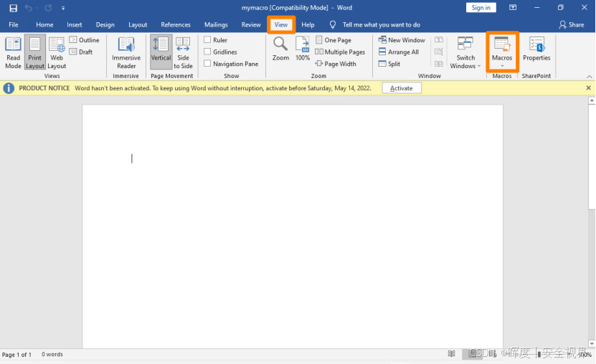Click Read Mode icon in status bar
Image resolution: width=596 pixels, height=364 pixels.
[x=452, y=354]
